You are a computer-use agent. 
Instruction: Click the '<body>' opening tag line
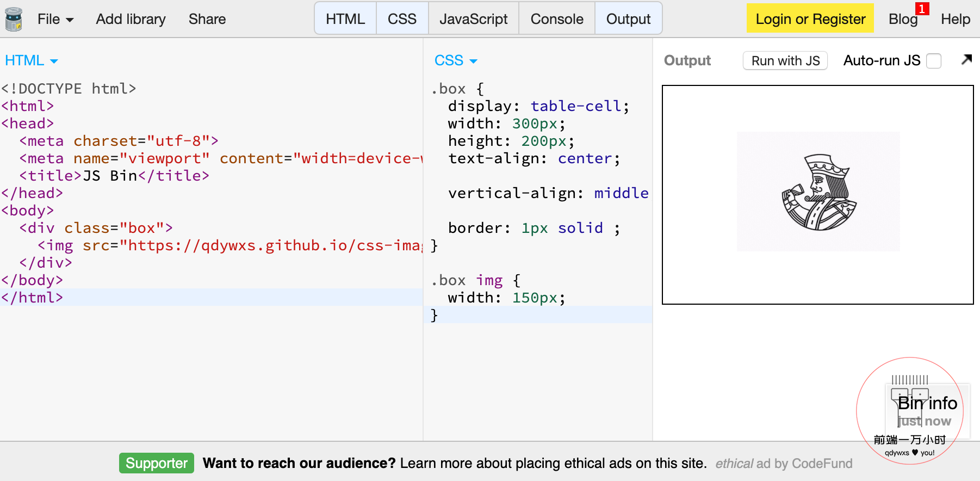click(x=28, y=211)
